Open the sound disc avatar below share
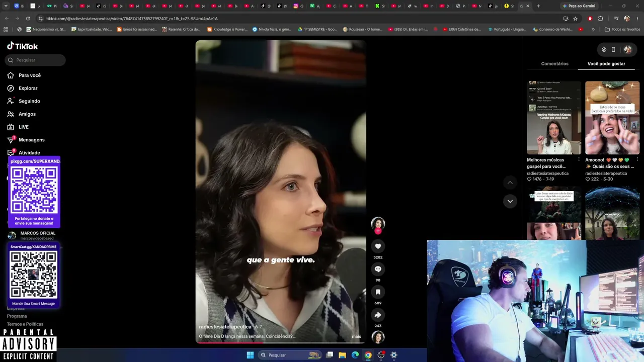Screen dimensions: 644x362 pos(378,337)
